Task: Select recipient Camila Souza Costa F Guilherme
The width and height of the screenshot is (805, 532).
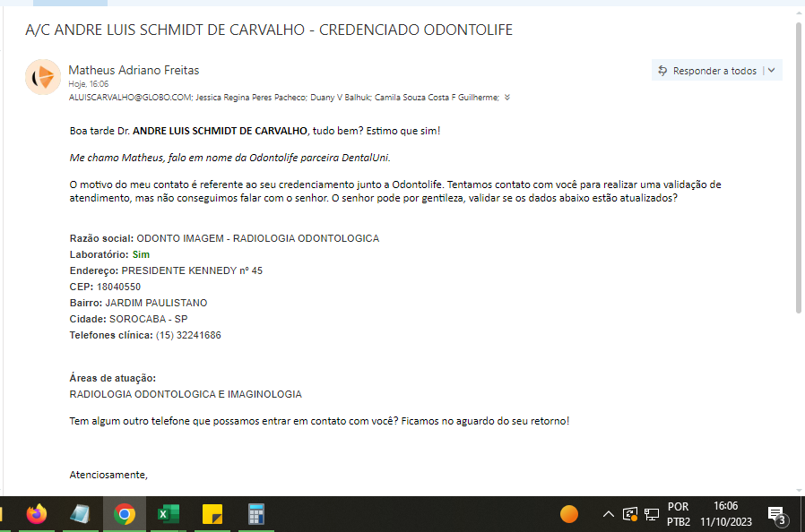Action: [x=437, y=98]
